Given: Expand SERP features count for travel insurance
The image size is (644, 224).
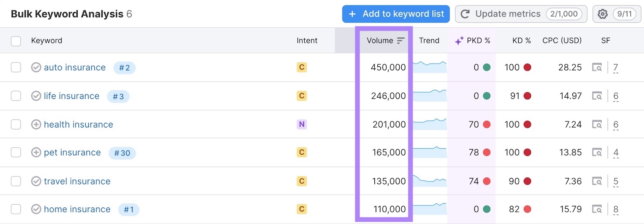Looking at the screenshot, I should 616,181.
